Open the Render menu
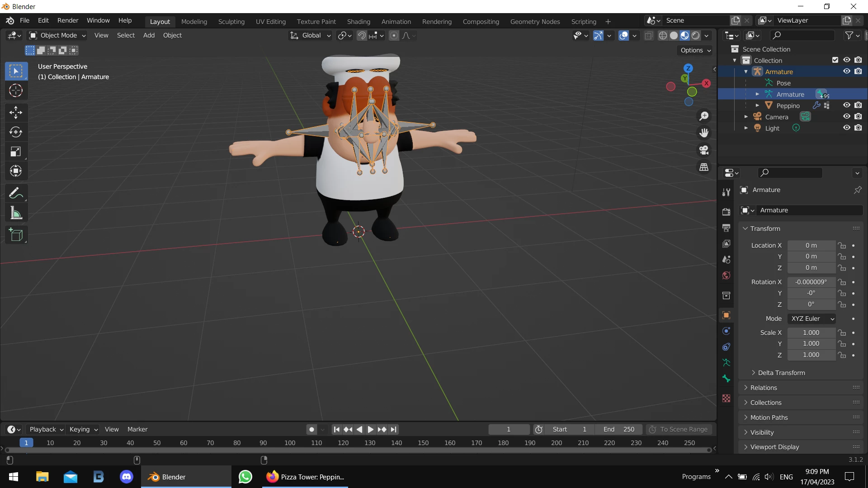This screenshot has width=868, height=488. [x=68, y=20]
